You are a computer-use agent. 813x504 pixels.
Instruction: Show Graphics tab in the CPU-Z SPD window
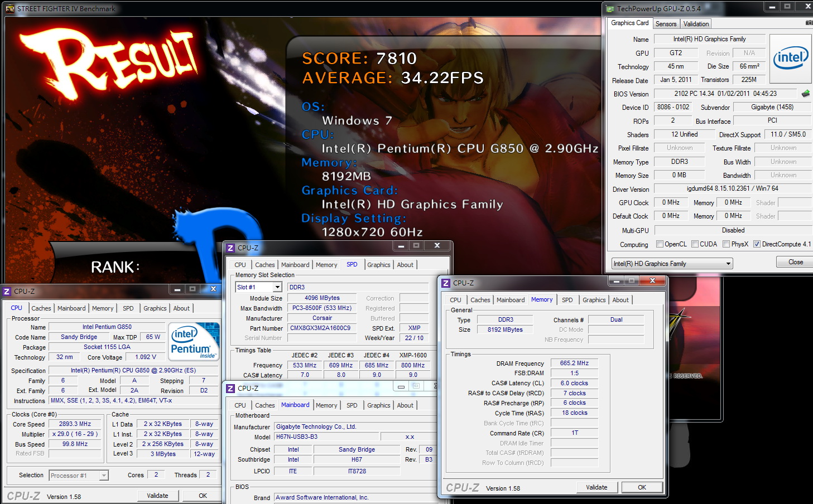(x=379, y=265)
